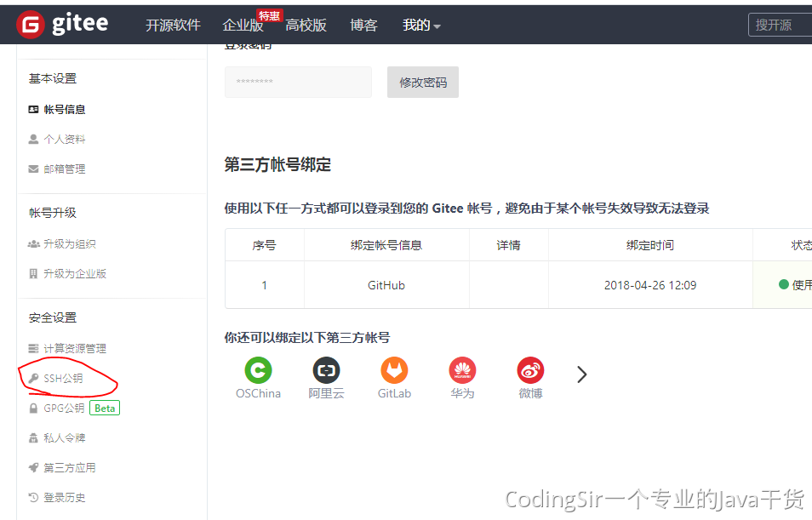This screenshot has height=520, width=812.
Task: Click the 基本设置 section title
Action: (53, 78)
